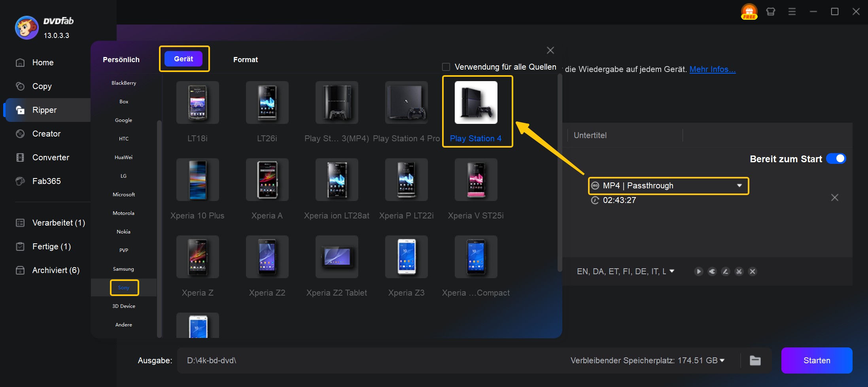This screenshot has height=387, width=868.
Task: Remove the title with the round X icon
Action: point(753,271)
